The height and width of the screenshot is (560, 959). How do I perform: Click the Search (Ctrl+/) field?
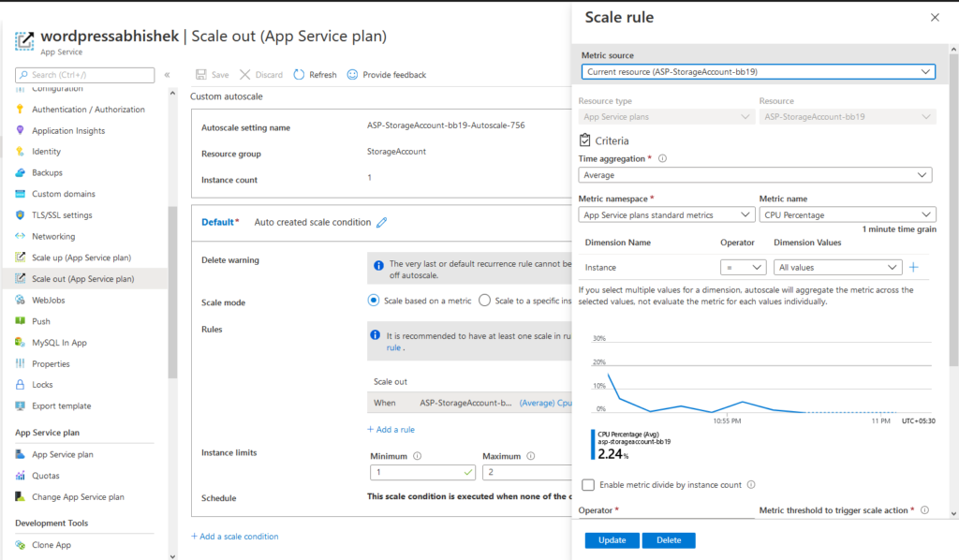(85, 75)
